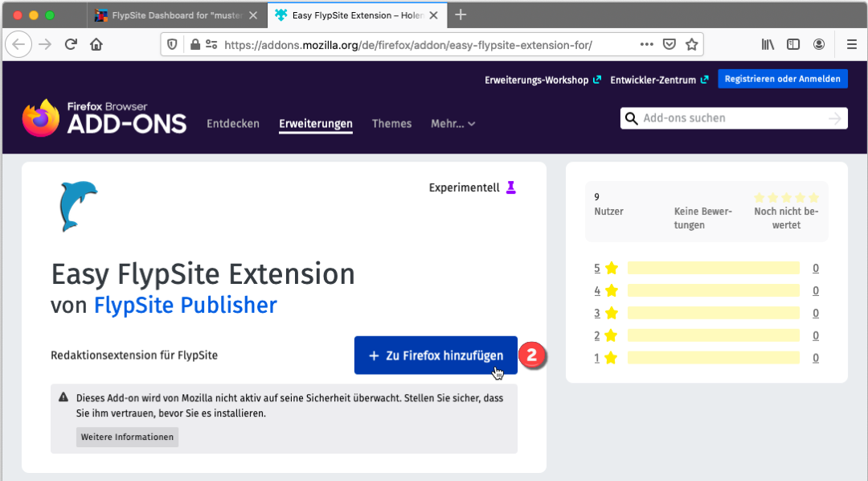
Task: Click Registrieren oder Anmelden button
Action: coord(783,79)
